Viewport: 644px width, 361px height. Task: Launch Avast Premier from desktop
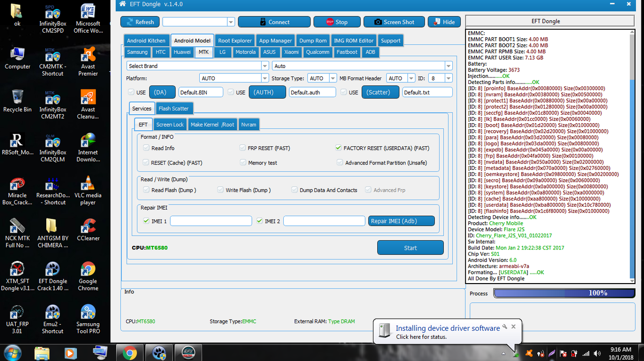click(x=88, y=62)
